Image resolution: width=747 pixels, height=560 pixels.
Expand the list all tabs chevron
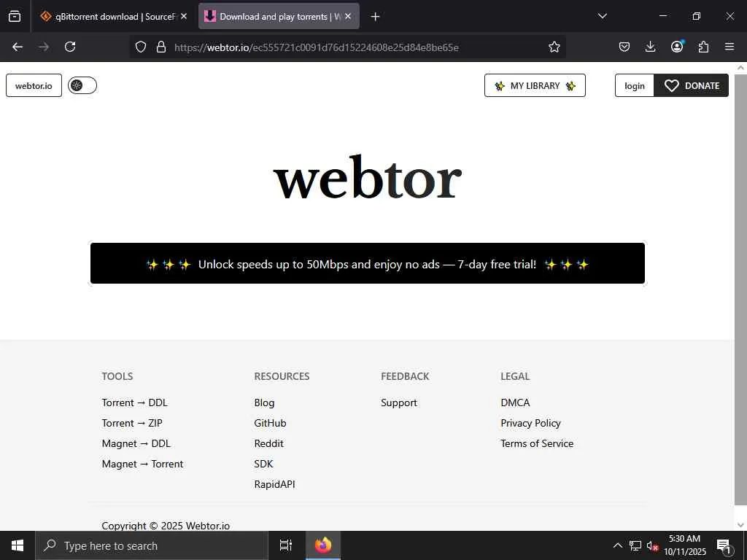click(x=603, y=16)
